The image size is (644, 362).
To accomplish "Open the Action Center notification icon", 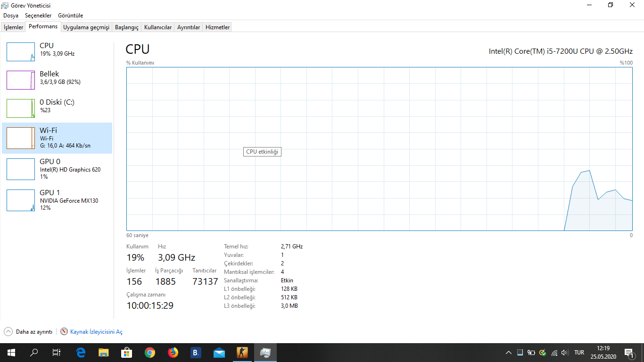I will click(x=629, y=353).
